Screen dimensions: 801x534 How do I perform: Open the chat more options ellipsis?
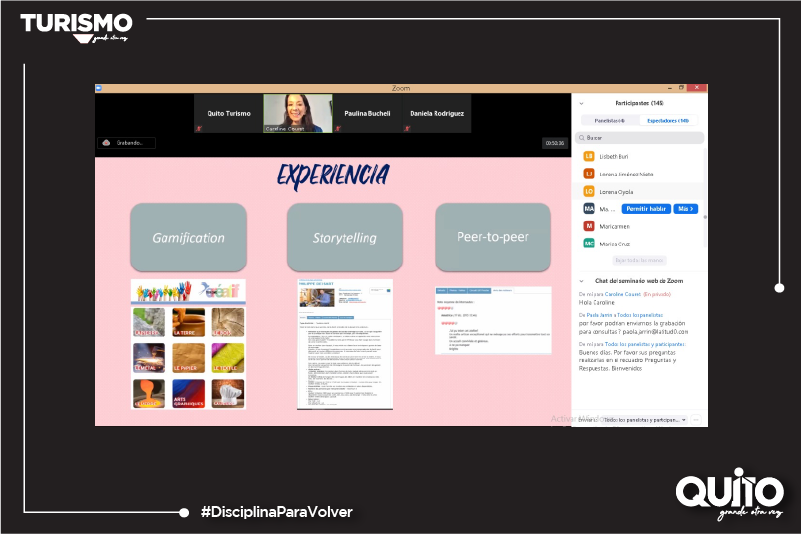click(696, 420)
